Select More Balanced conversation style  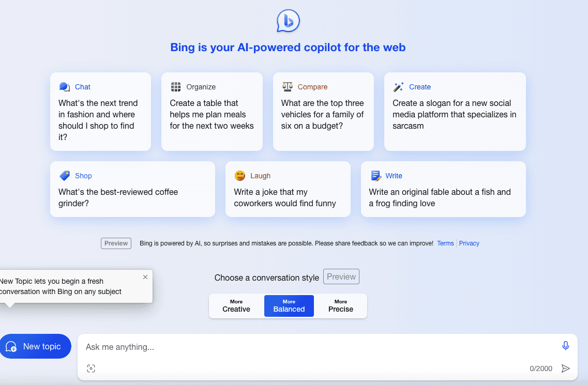289,306
